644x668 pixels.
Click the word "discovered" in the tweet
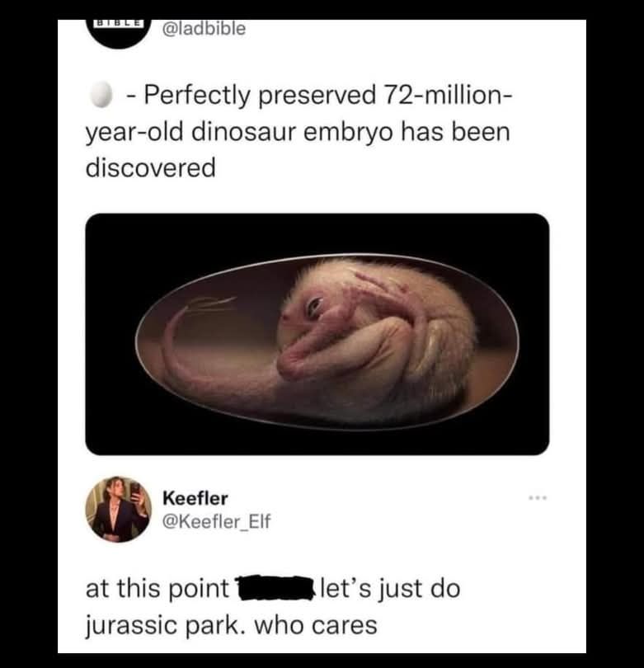150,167
